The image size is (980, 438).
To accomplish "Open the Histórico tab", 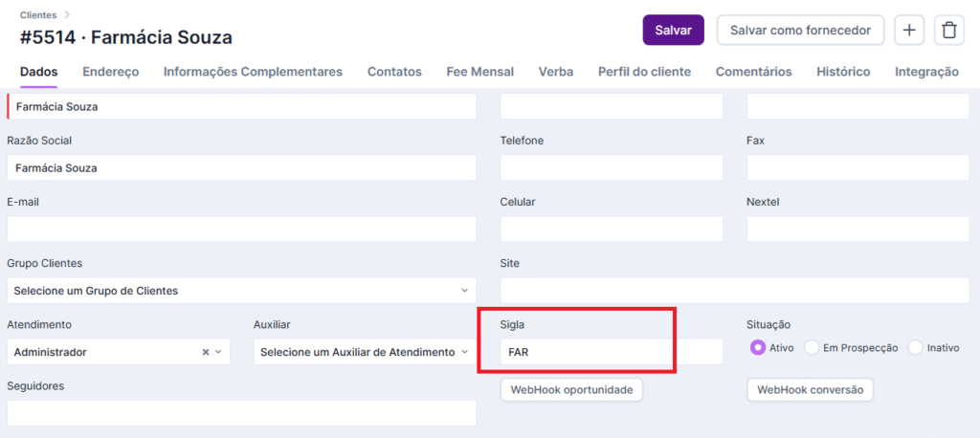I will [x=843, y=72].
